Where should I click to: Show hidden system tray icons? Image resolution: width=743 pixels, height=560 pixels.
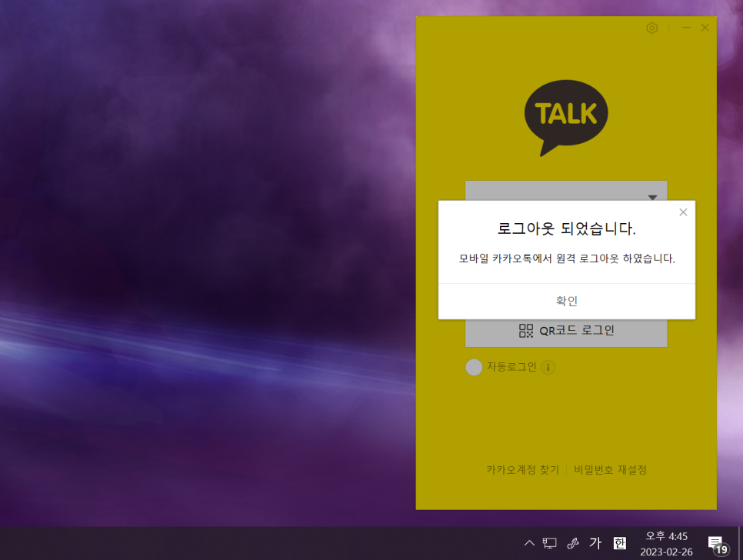[529, 543]
